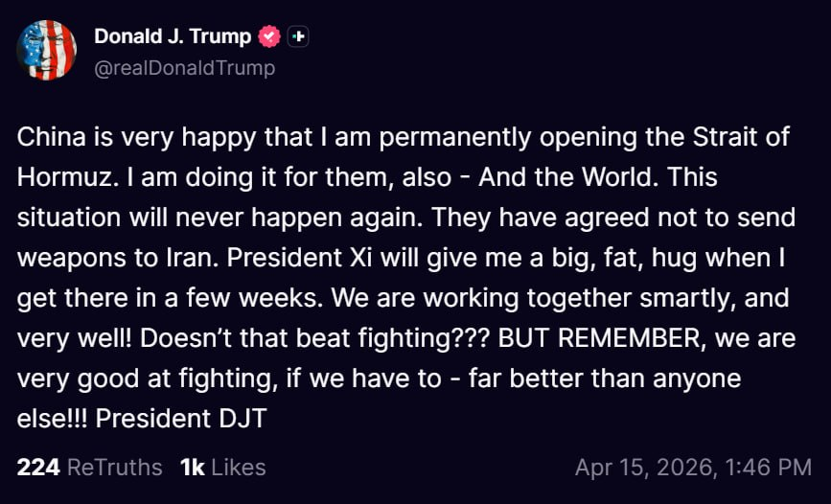This screenshot has height=504, width=831.
Task: Click the @realDonaldTrump handle
Action: pos(185,68)
